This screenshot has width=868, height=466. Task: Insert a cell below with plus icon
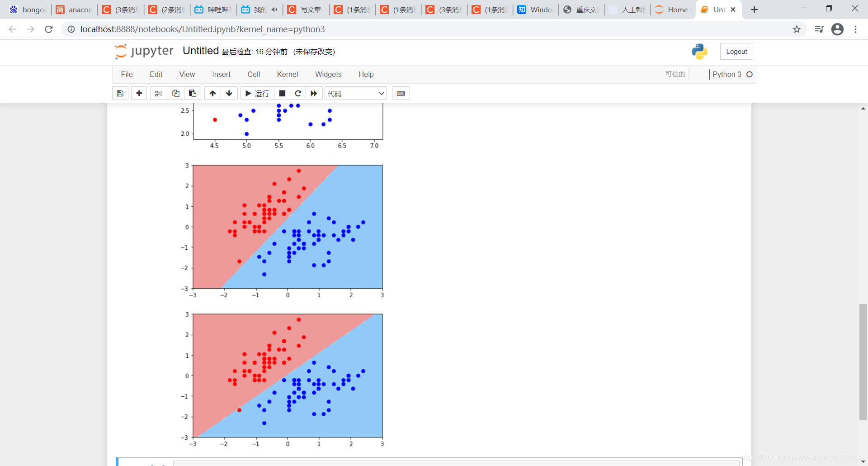click(139, 93)
